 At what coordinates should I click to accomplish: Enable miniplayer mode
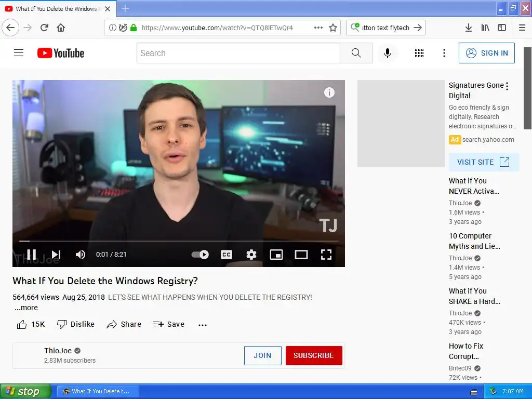coord(276,255)
